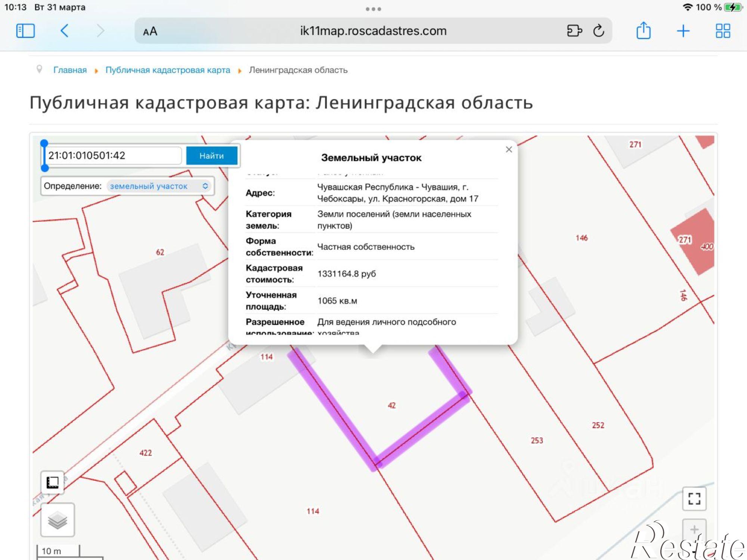Select parcel labeled 422 on map
747x560 pixels.
point(146,453)
